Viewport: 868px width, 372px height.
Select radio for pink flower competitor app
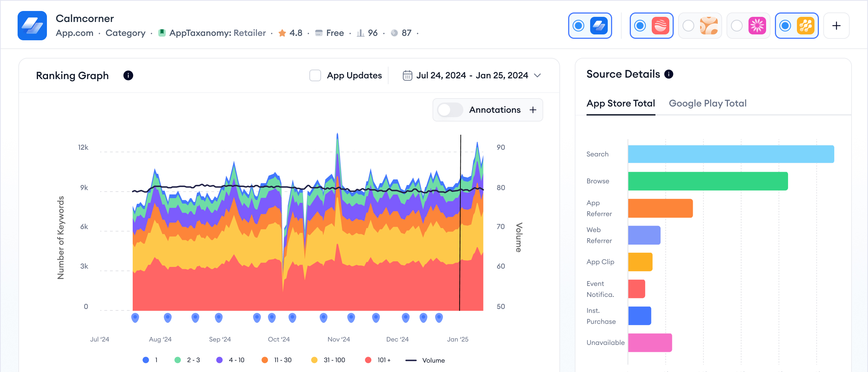(737, 26)
